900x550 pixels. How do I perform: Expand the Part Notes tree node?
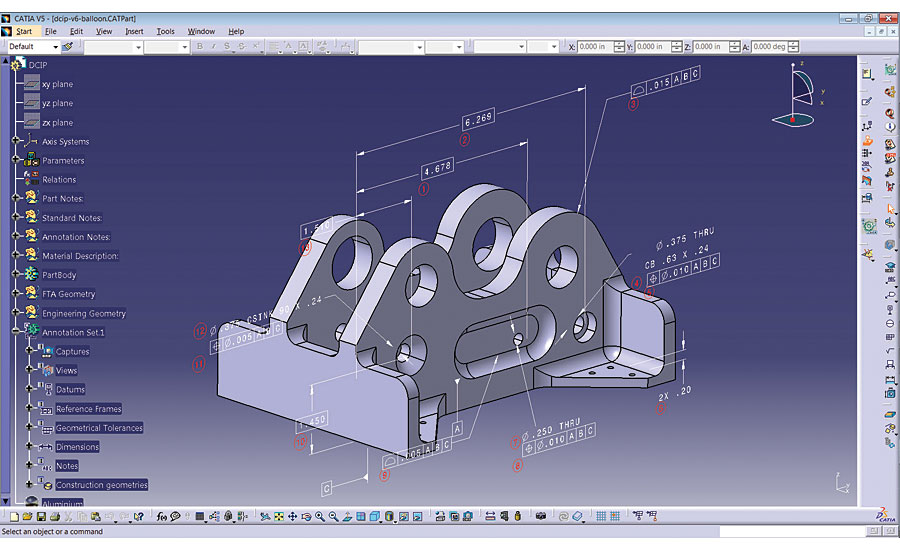tap(16, 197)
